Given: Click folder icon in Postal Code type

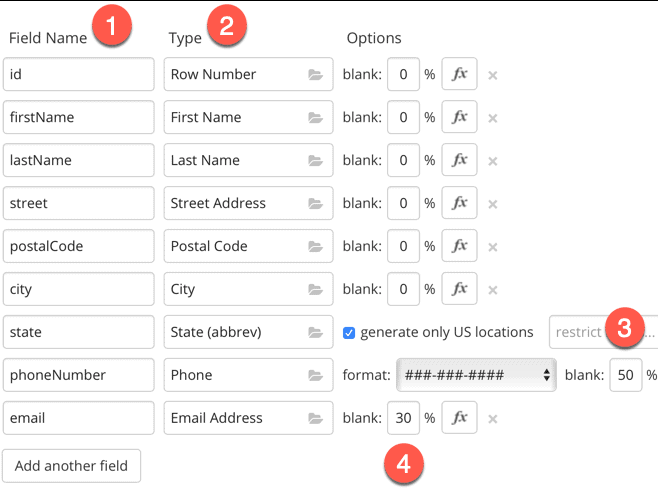Looking at the screenshot, I should 316,247.
